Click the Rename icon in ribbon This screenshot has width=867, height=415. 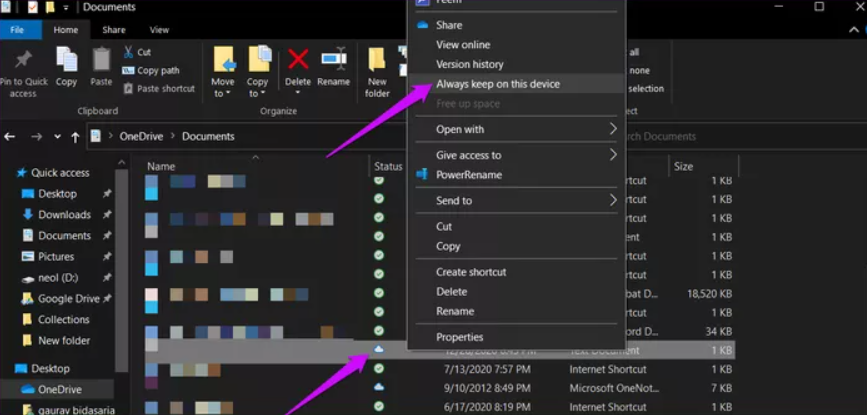(334, 58)
